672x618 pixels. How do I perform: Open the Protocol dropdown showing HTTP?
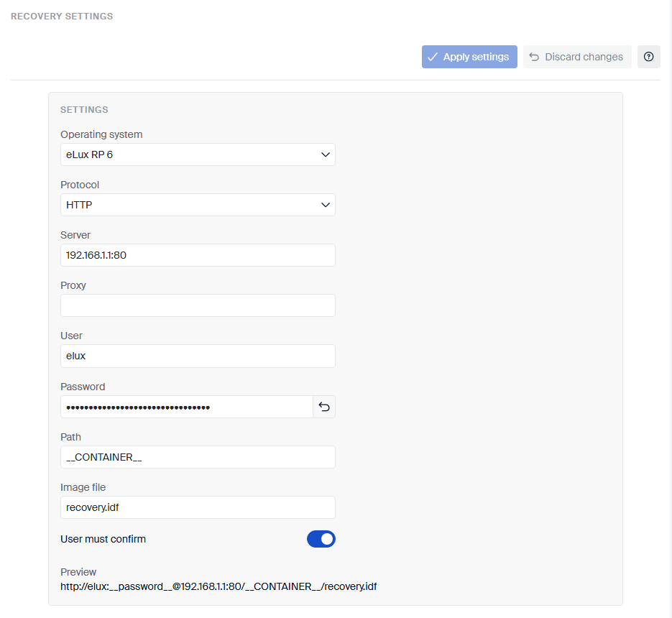(198, 205)
